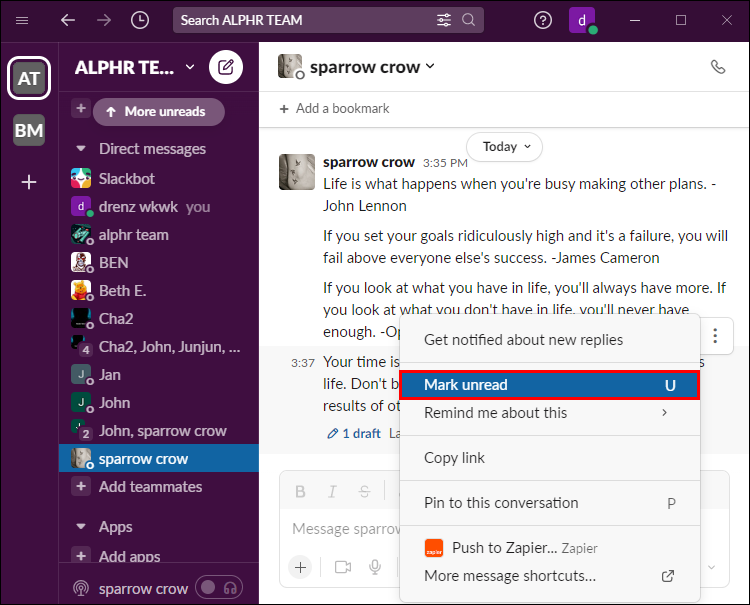Open the history clock icon
The height and width of the screenshot is (605, 750).
pyautogui.click(x=141, y=20)
